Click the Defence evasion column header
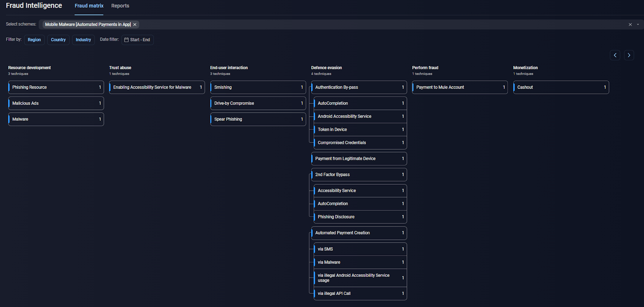 click(326, 68)
